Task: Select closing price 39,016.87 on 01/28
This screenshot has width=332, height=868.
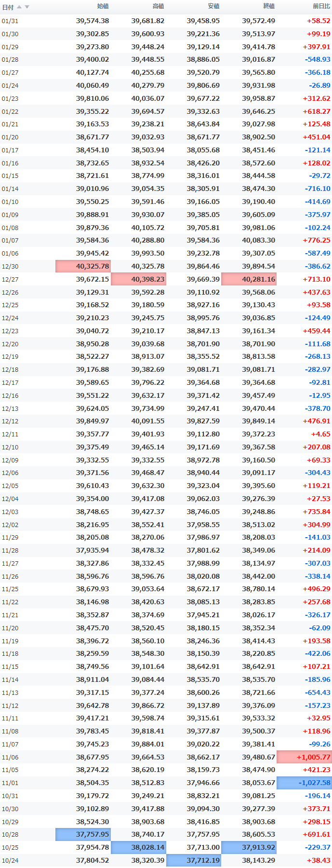Action: [259, 60]
